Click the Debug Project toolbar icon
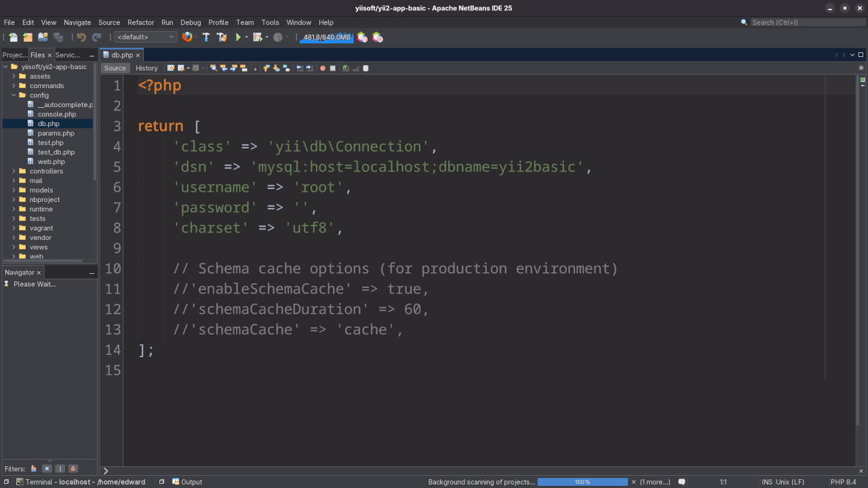 (258, 37)
